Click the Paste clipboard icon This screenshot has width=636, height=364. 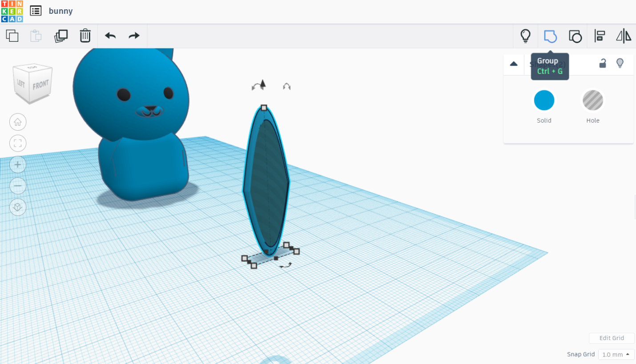[36, 36]
